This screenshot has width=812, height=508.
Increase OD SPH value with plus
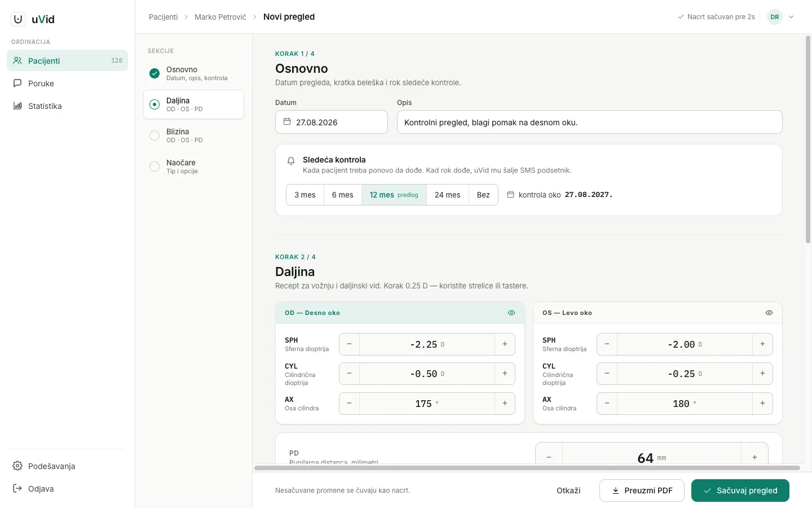pos(505,344)
